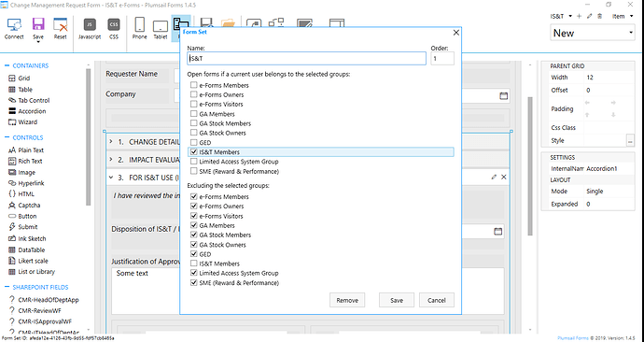Click the trash icon to delete form set
Image resolution: width=644 pixels, height=342 pixels.
pyautogui.click(x=599, y=17)
